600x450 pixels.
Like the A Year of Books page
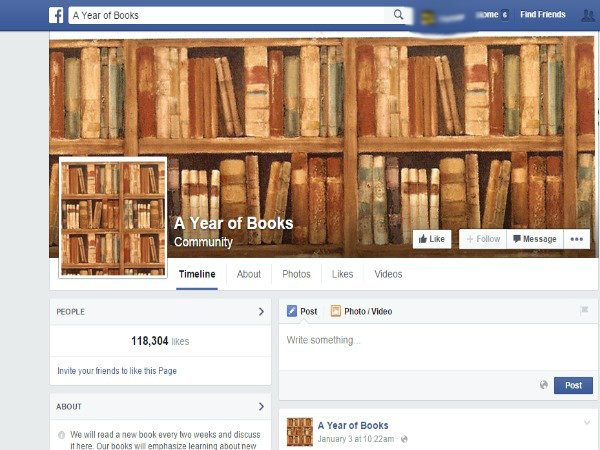(x=432, y=239)
